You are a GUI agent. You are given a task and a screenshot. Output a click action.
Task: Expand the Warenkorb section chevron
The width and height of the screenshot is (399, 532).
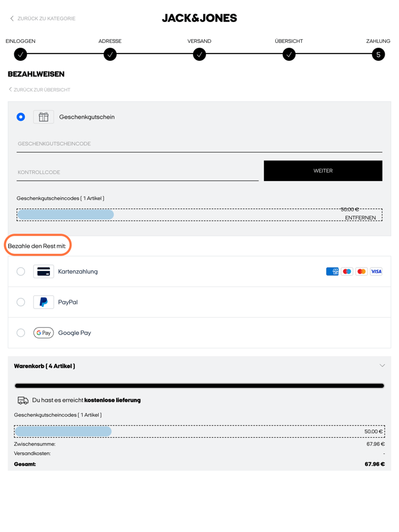click(382, 365)
